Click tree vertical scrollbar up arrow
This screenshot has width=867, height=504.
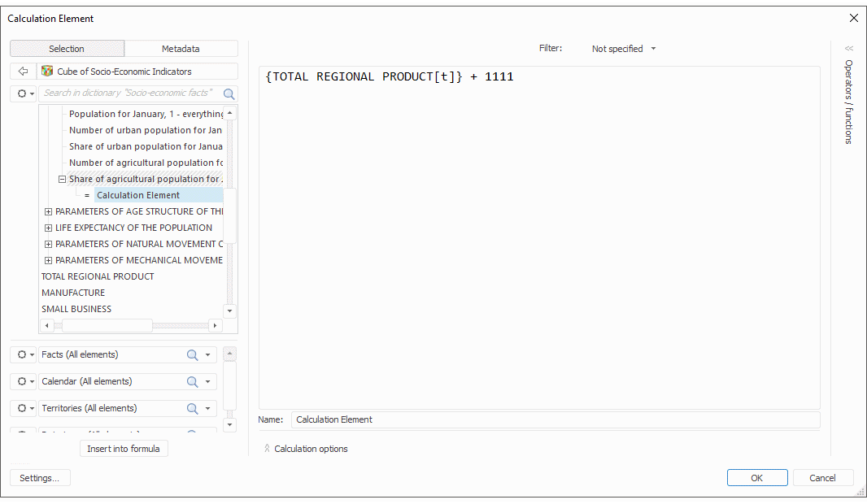229,113
